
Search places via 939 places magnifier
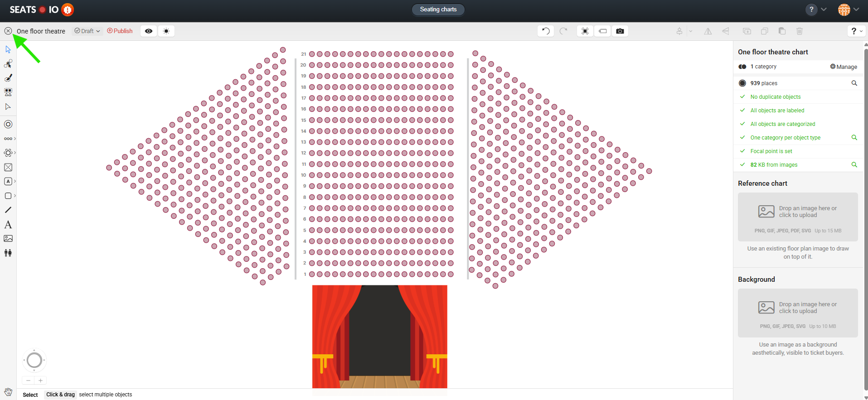854,83
